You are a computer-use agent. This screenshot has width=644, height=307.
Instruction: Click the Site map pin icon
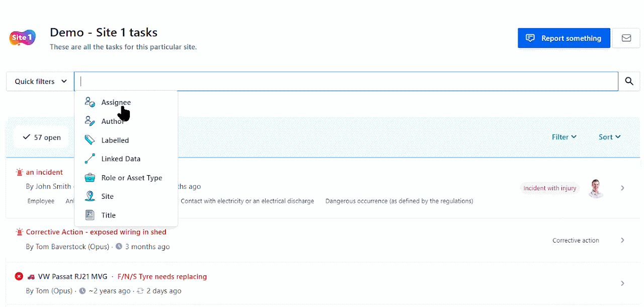(90, 196)
